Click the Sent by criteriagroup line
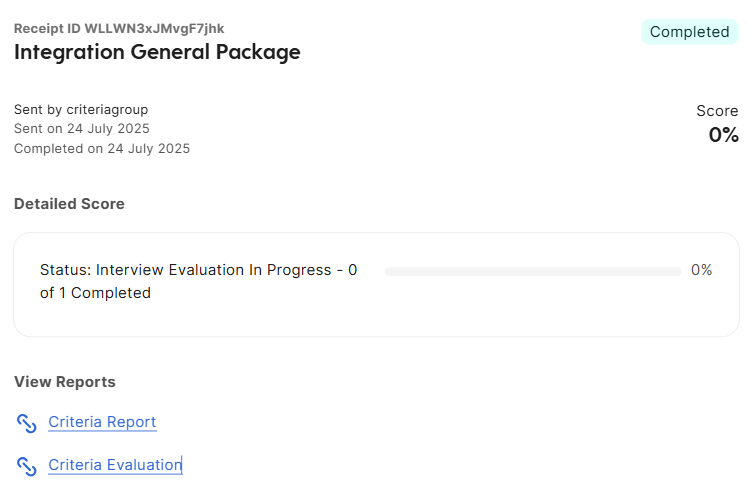This screenshot has height=497, width=748. 81,110
